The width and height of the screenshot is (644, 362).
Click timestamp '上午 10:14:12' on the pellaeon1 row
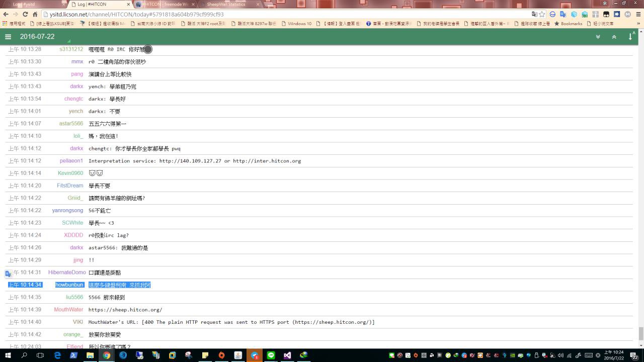[25, 161]
